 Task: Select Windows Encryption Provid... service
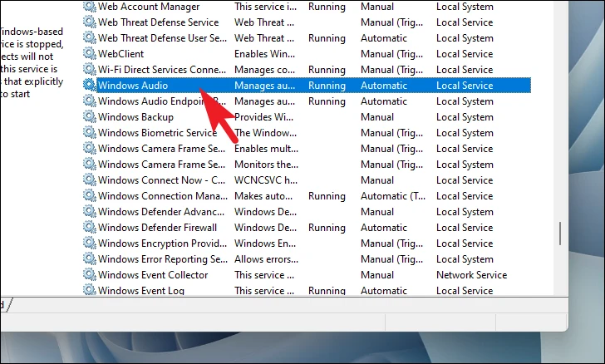point(162,244)
